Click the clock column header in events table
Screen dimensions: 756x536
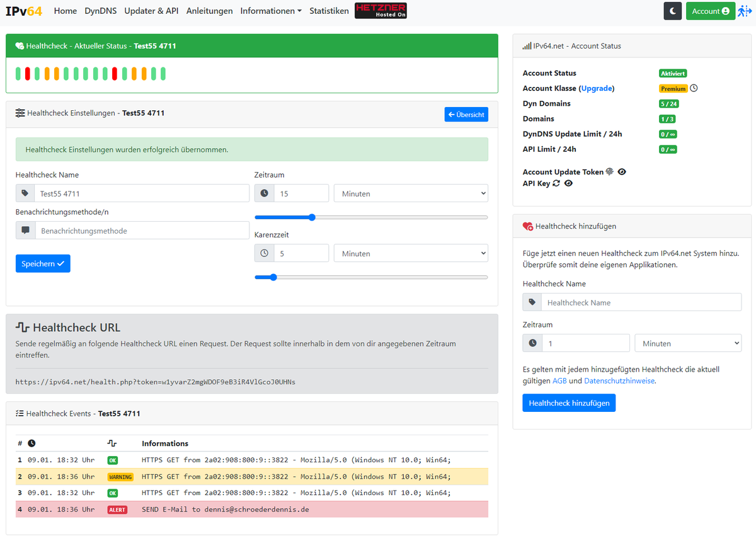pyautogui.click(x=31, y=443)
